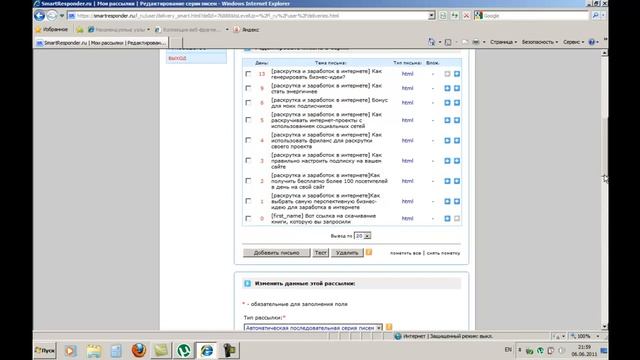Image resolution: width=640 pixels, height=360 pixels.
Task: Expand the address bar history dropdown
Action: [x=431, y=16]
